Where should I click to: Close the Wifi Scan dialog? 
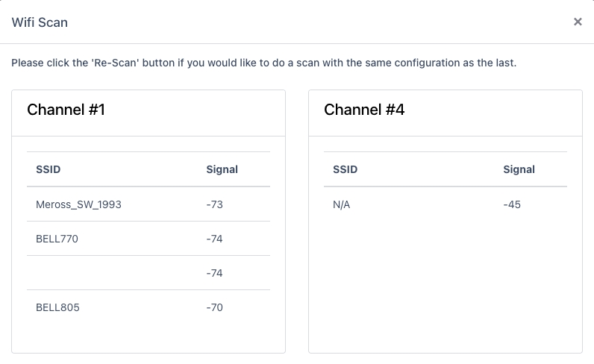point(578,22)
